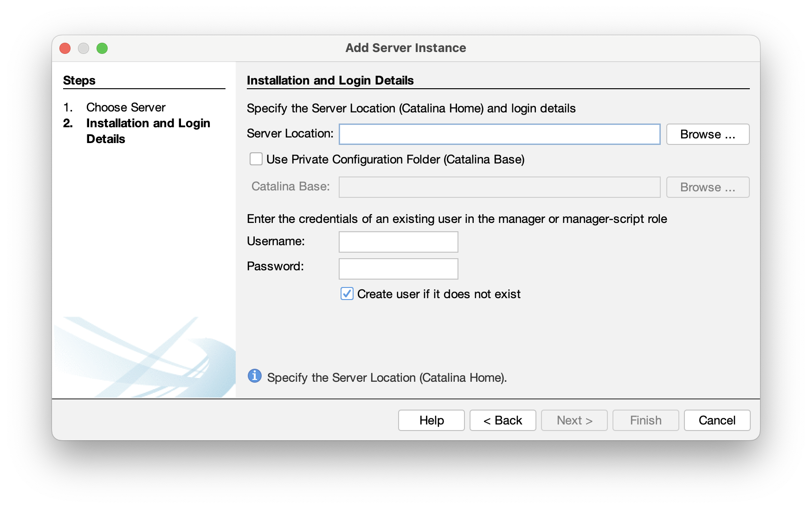Click inside the Server Location field
812x509 pixels.
499,134
